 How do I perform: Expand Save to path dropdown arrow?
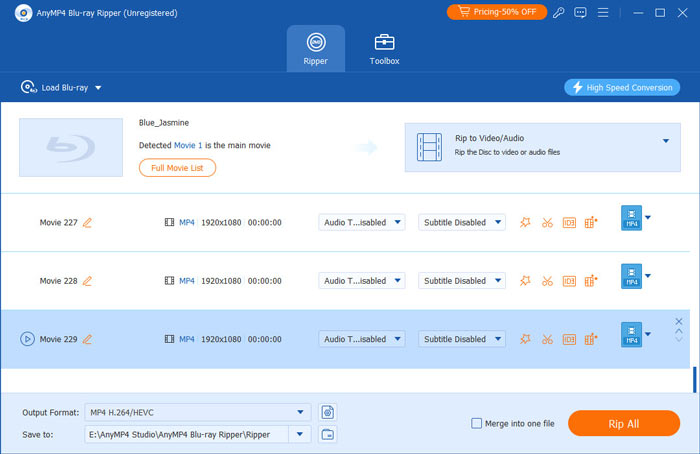(300, 434)
